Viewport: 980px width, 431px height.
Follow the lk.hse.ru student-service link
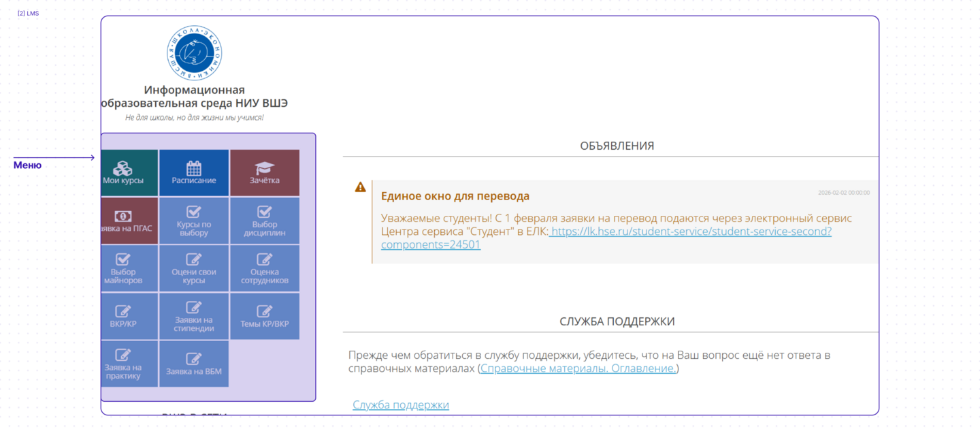click(x=606, y=238)
